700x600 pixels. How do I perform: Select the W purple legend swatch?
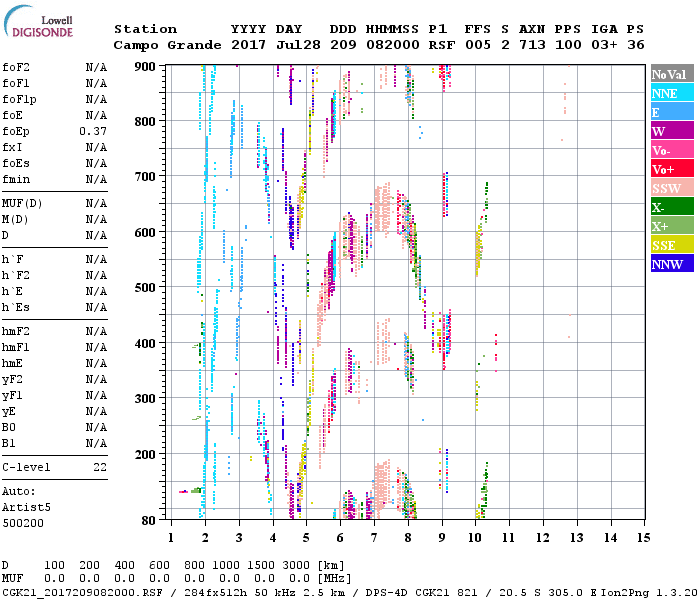(x=670, y=131)
